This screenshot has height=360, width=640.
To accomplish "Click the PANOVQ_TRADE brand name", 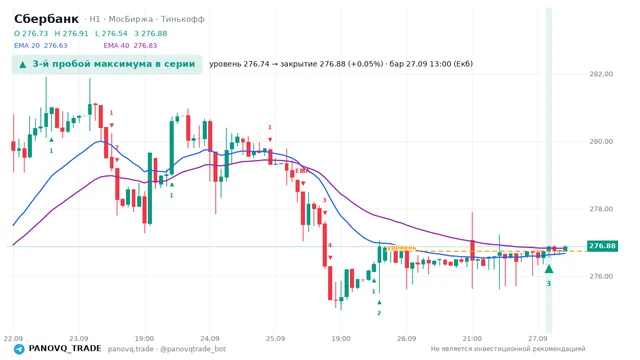I will coord(65,349).
